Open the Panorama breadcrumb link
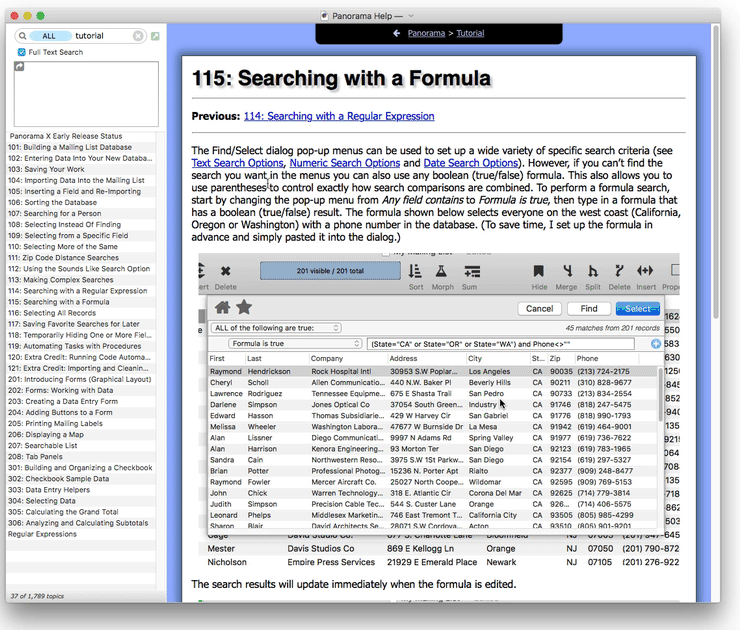The height and width of the screenshot is (630, 740). pyautogui.click(x=426, y=33)
